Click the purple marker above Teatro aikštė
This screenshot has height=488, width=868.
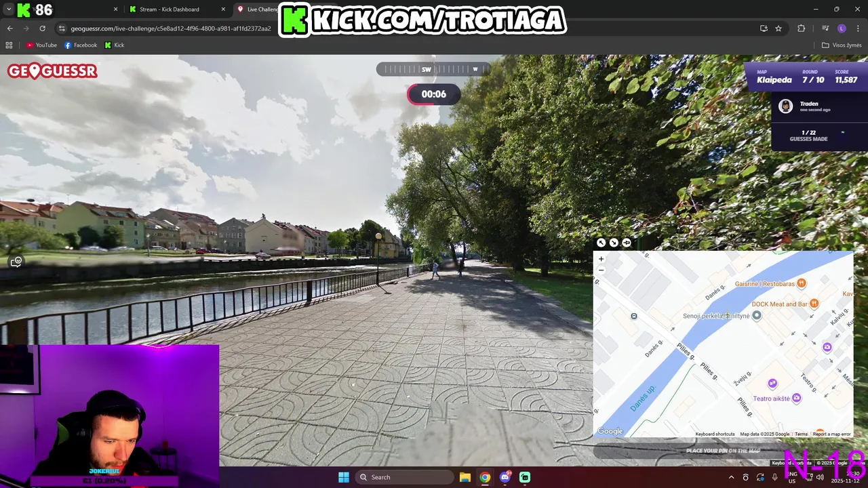coord(772,384)
